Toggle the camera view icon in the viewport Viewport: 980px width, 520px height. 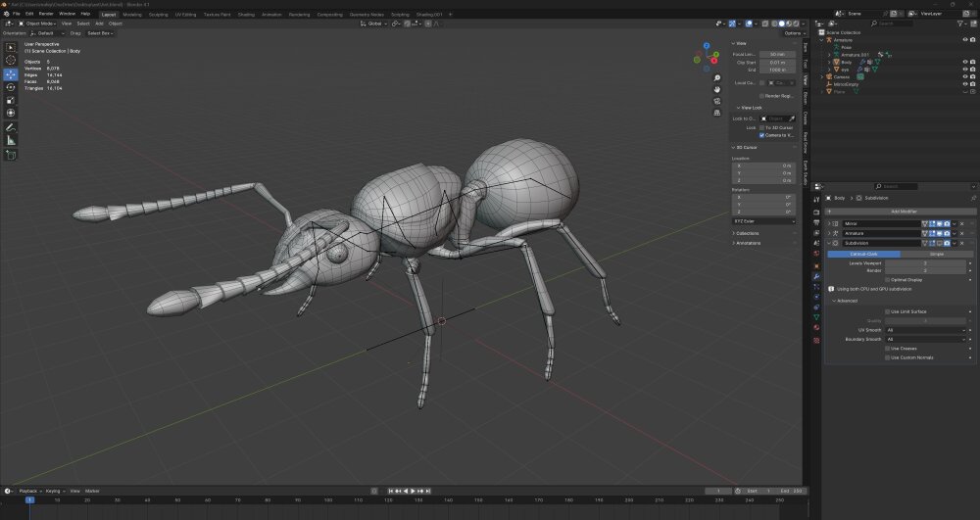tap(717, 101)
